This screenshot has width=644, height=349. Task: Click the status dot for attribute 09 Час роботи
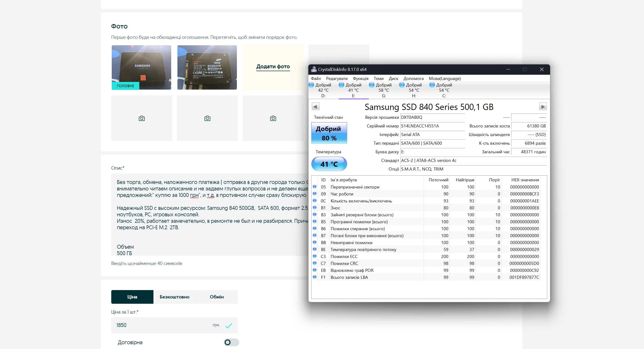pyautogui.click(x=315, y=194)
